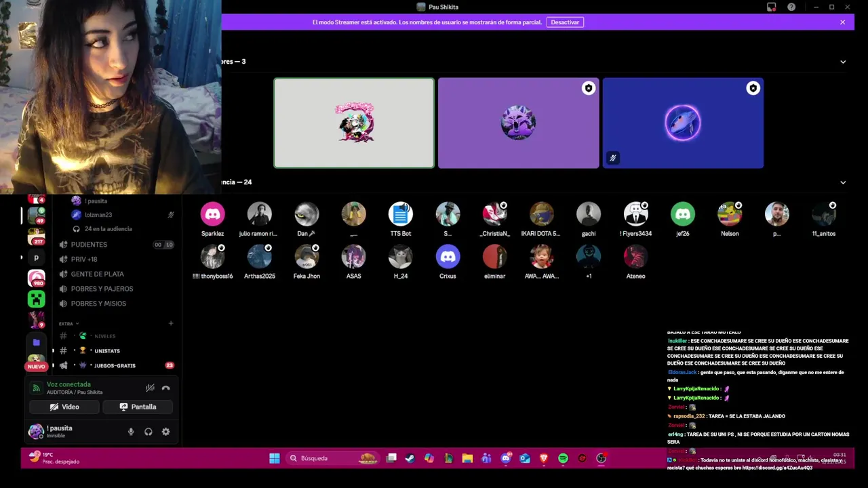Image resolution: width=868 pixels, height=488 pixels.
Task: Click gachi audience member avatar
Action: [589, 214]
